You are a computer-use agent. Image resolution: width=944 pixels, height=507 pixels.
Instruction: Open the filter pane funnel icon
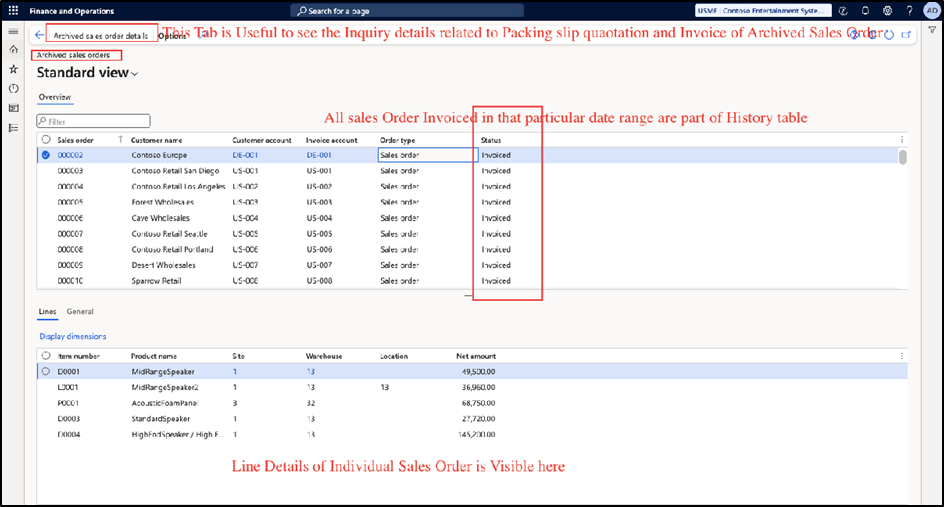[x=932, y=31]
